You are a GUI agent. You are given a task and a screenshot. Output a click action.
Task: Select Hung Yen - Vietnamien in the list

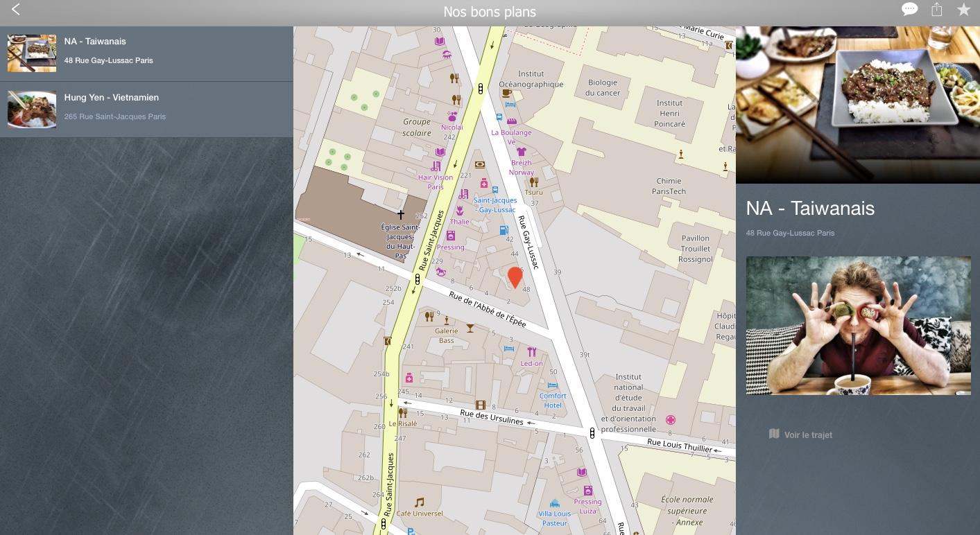pos(146,109)
